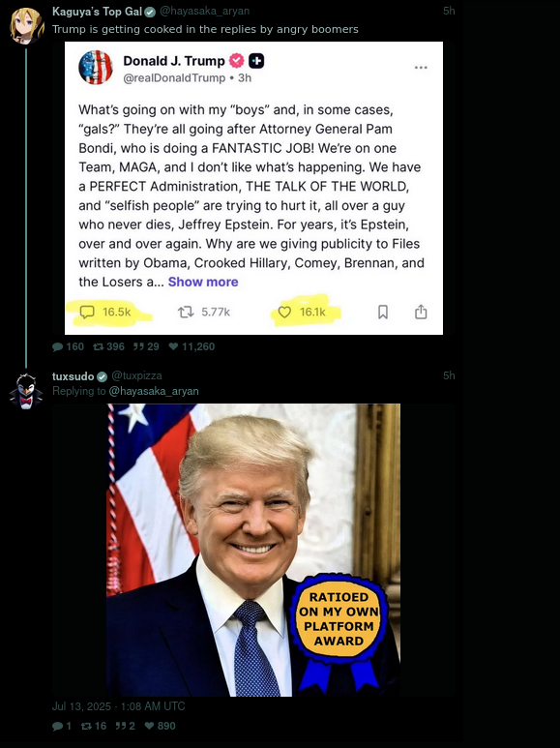Click the bookmark icon in embedded post
560x748 pixels.
tap(383, 312)
